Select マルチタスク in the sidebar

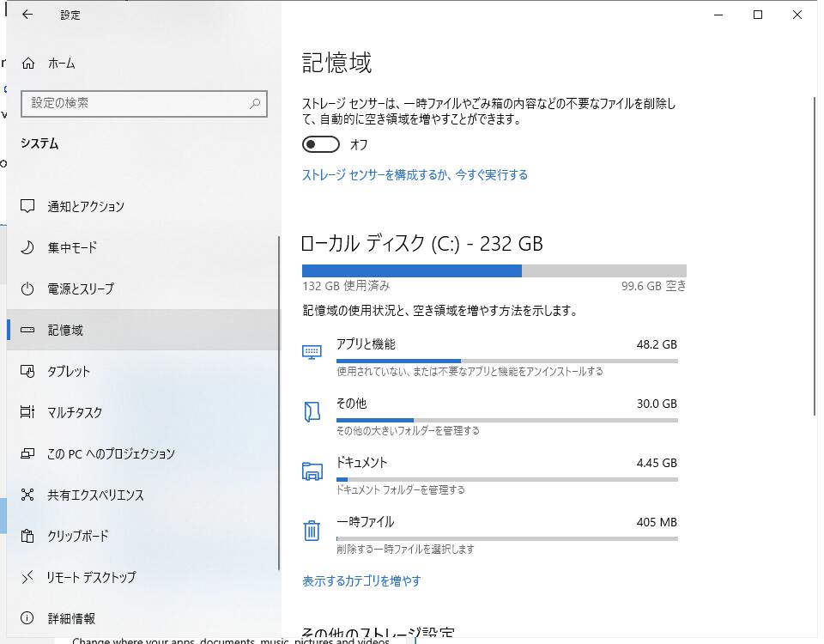pos(86,412)
